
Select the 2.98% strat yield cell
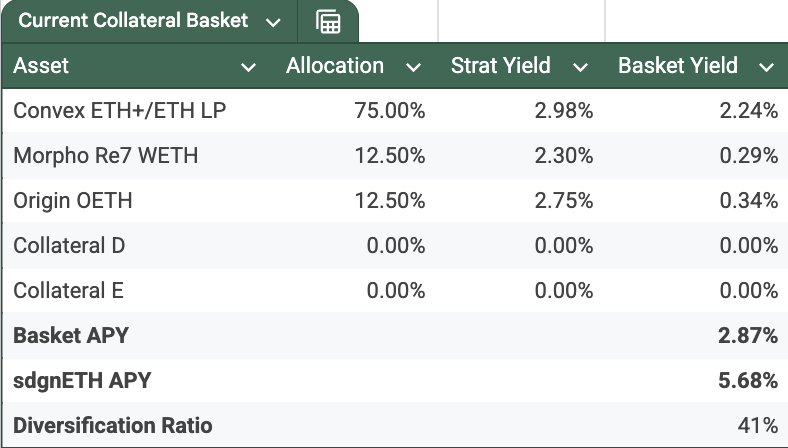pos(564,111)
